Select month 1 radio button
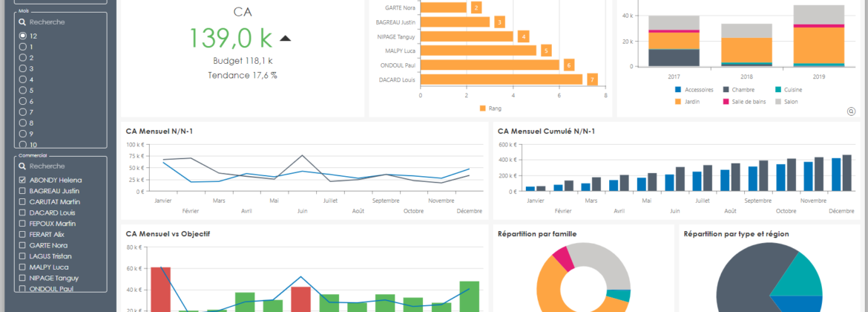868x312 pixels. point(23,47)
